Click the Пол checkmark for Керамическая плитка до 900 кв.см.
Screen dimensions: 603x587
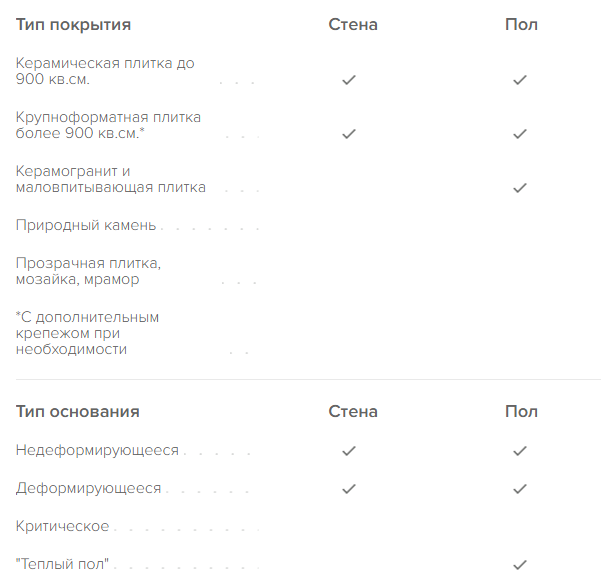click(x=520, y=80)
